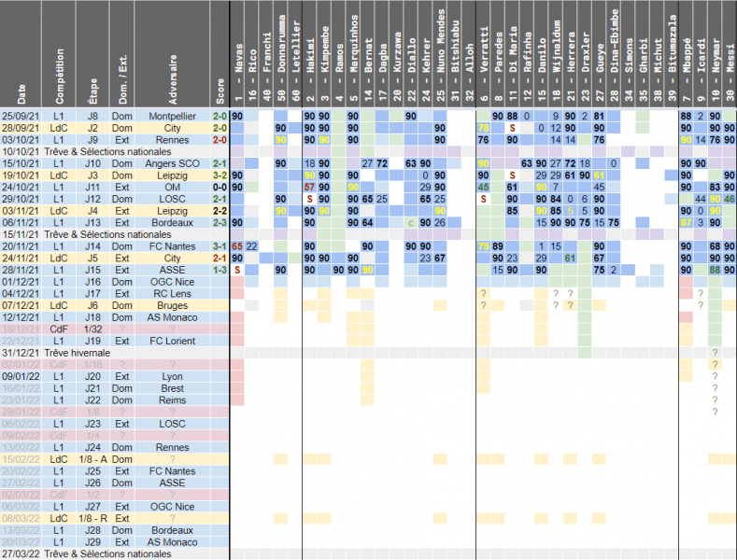Select the '30 - Messi' column header

click(730, 54)
